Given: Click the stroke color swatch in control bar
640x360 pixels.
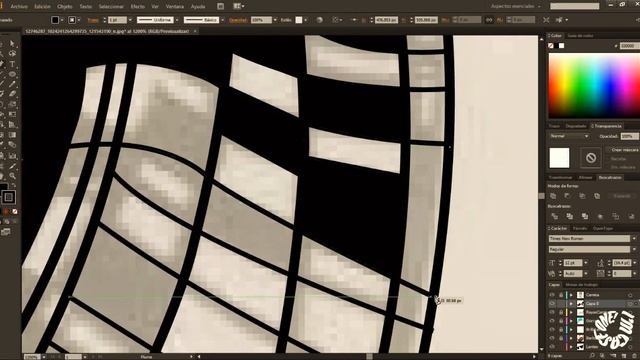Looking at the screenshot, I should click(x=72, y=20).
